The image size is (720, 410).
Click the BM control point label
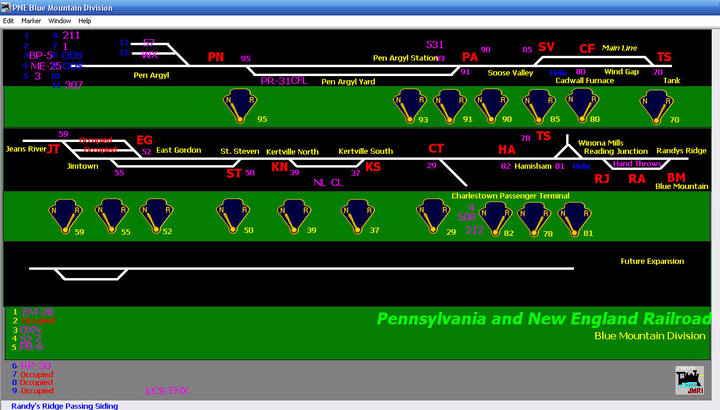coord(676,177)
